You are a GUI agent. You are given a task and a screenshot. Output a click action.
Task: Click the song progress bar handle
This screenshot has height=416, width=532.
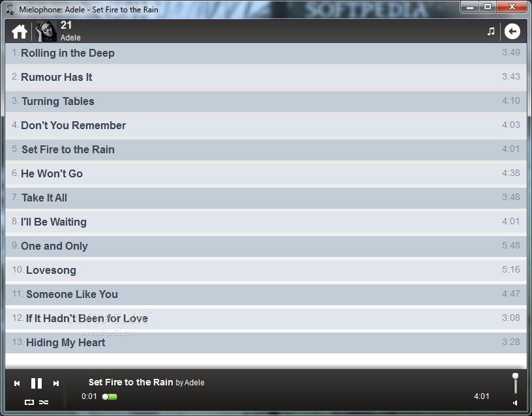106,396
